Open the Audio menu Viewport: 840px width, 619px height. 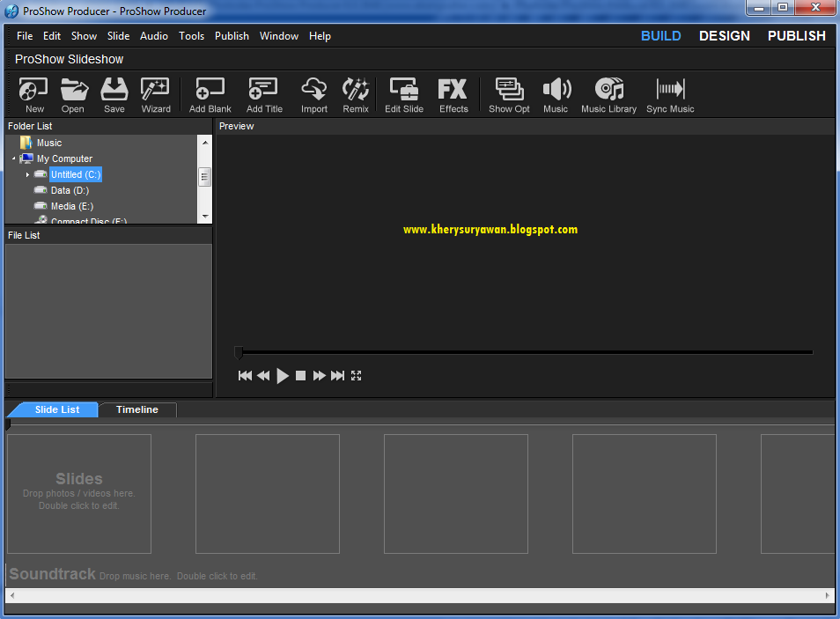[x=154, y=36]
